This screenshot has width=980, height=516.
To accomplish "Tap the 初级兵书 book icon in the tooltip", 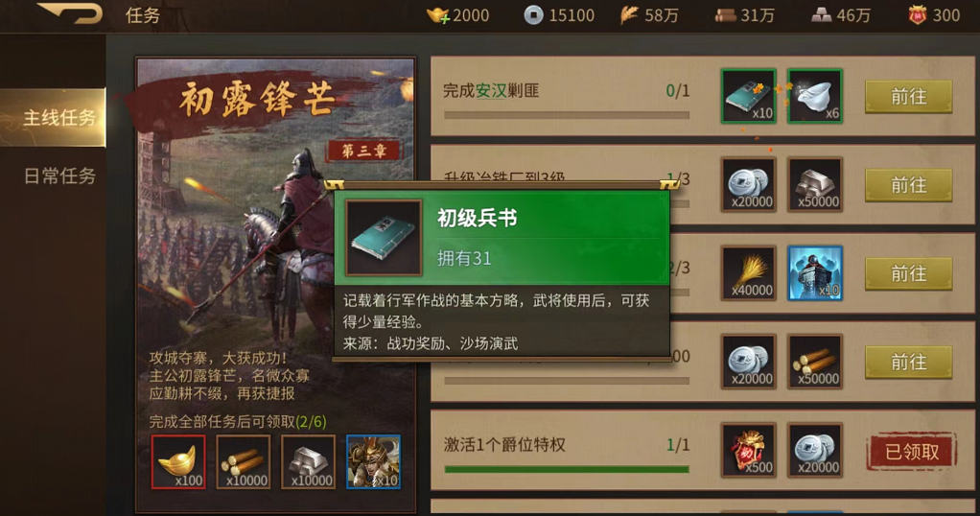I will coord(384,238).
